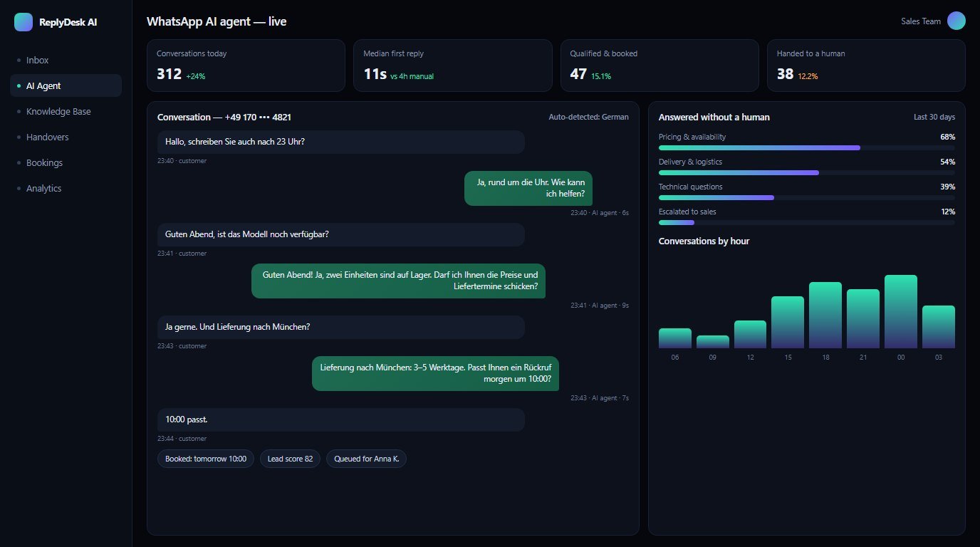The image size is (980, 547).
Task: Click the message 'Guten Abend, ist das Modell noch verfügbar?'
Action: pos(341,234)
